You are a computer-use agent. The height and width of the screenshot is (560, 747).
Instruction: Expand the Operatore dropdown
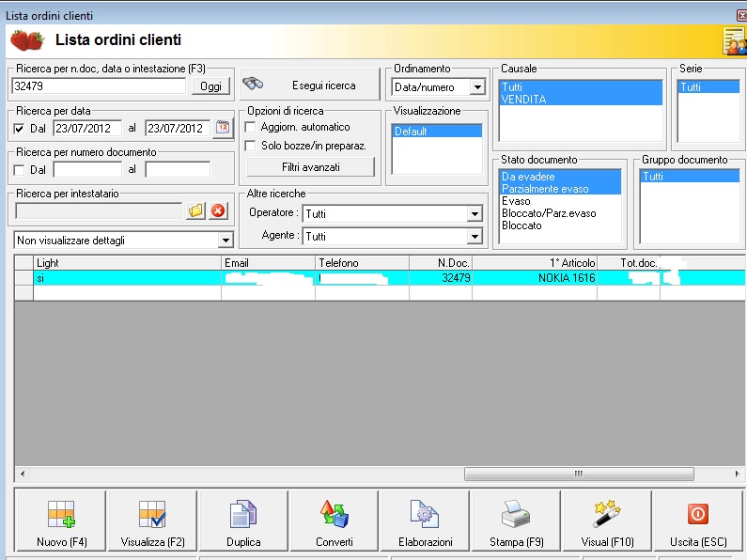pos(475,214)
